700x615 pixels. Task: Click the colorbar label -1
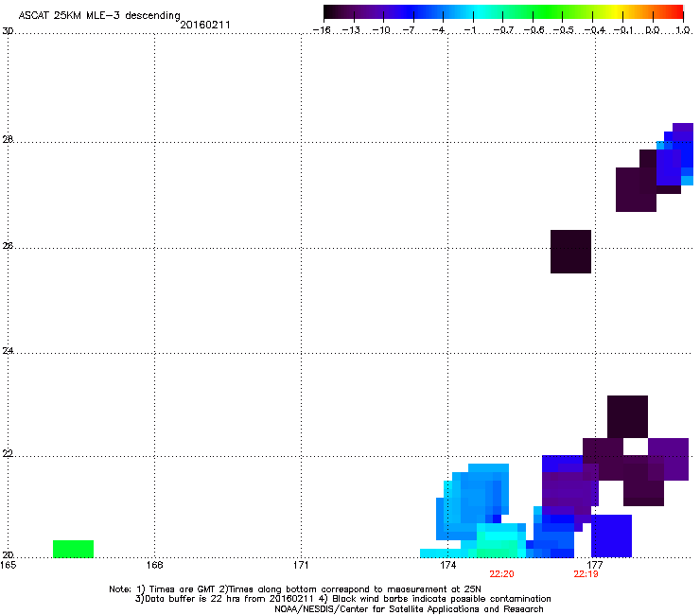pos(469,30)
